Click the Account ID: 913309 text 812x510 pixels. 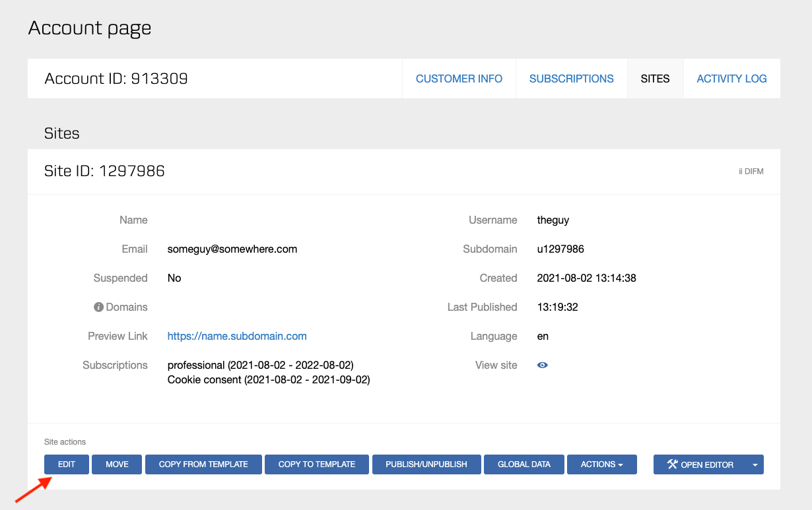coord(116,79)
